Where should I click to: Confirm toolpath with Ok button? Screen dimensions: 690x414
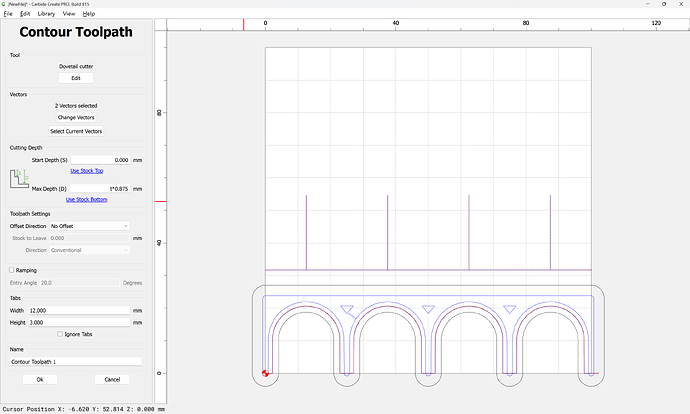(x=40, y=379)
